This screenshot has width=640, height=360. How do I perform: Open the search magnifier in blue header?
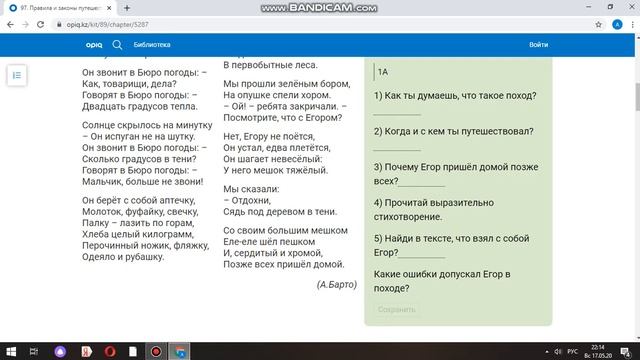(117, 45)
